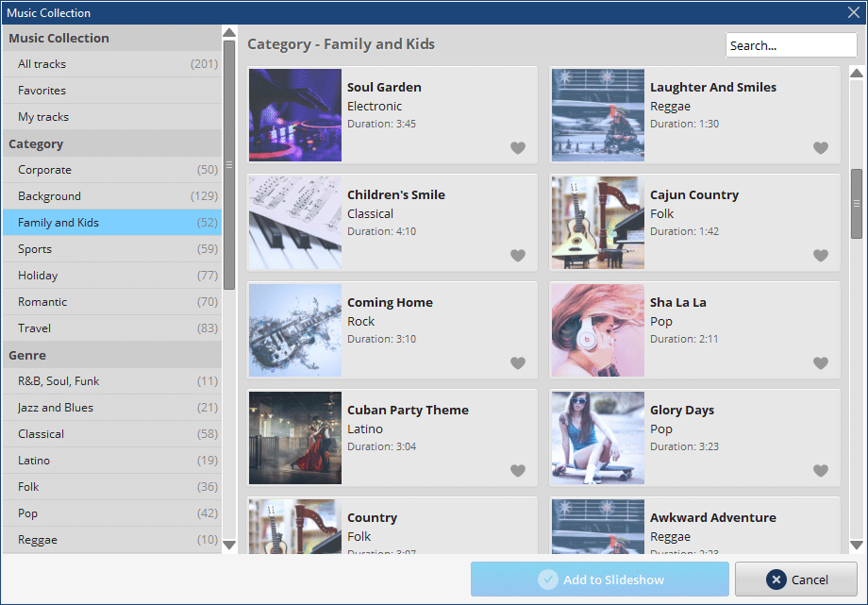Select the Children's Smile title
This screenshot has width=868, height=605.
click(x=396, y=195)
